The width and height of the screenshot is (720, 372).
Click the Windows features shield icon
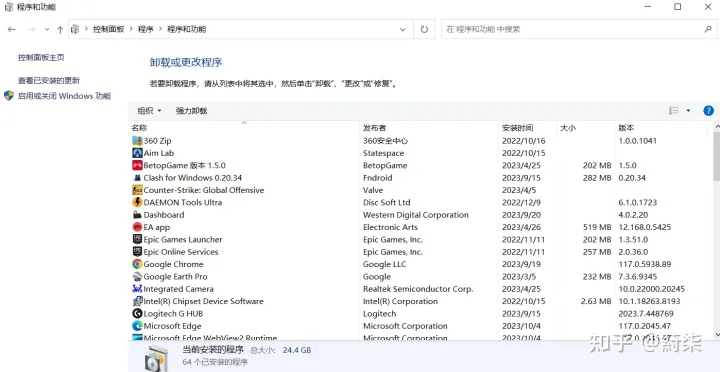point(9,96)
